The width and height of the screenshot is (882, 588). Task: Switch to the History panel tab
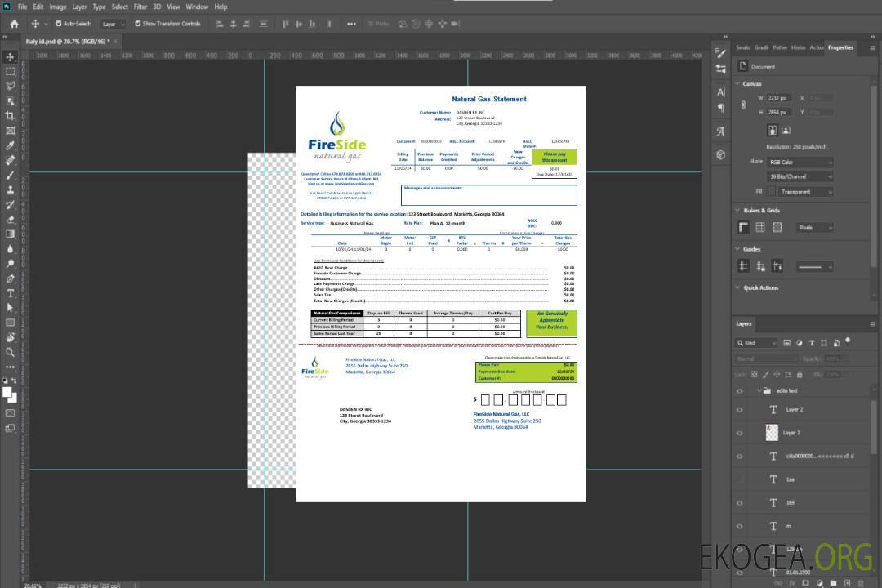[x=798, y=47]
